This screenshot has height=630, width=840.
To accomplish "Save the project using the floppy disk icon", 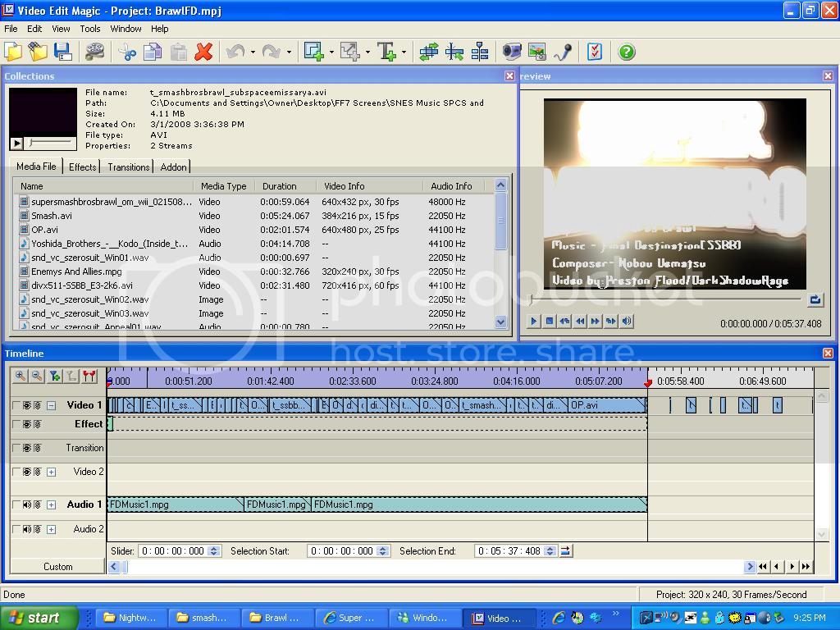I will point(62,52).
